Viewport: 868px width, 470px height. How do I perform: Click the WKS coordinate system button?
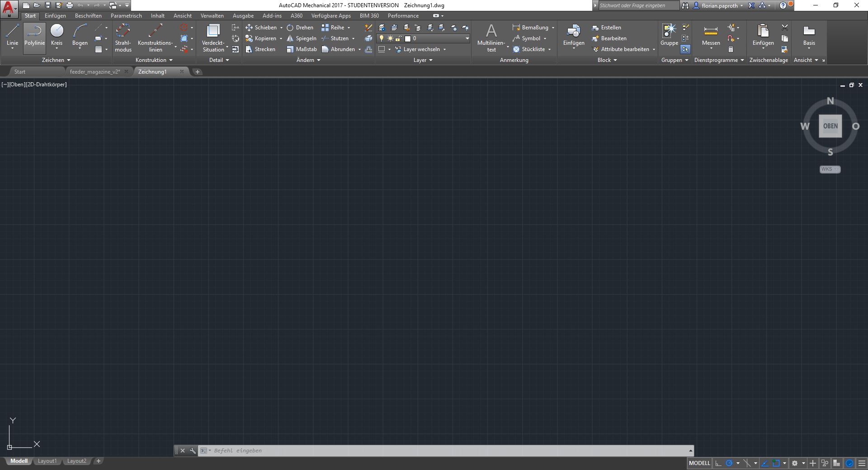pos(830,169)
